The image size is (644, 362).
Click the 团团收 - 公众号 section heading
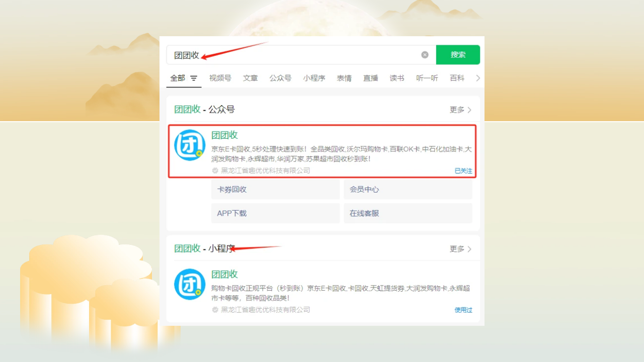(x=204, y=110)
